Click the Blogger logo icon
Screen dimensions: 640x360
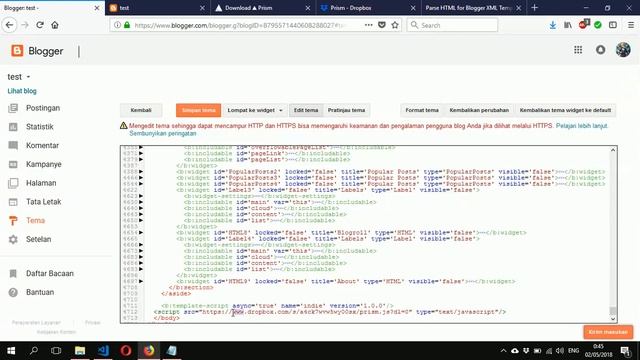tap(17, 51)
